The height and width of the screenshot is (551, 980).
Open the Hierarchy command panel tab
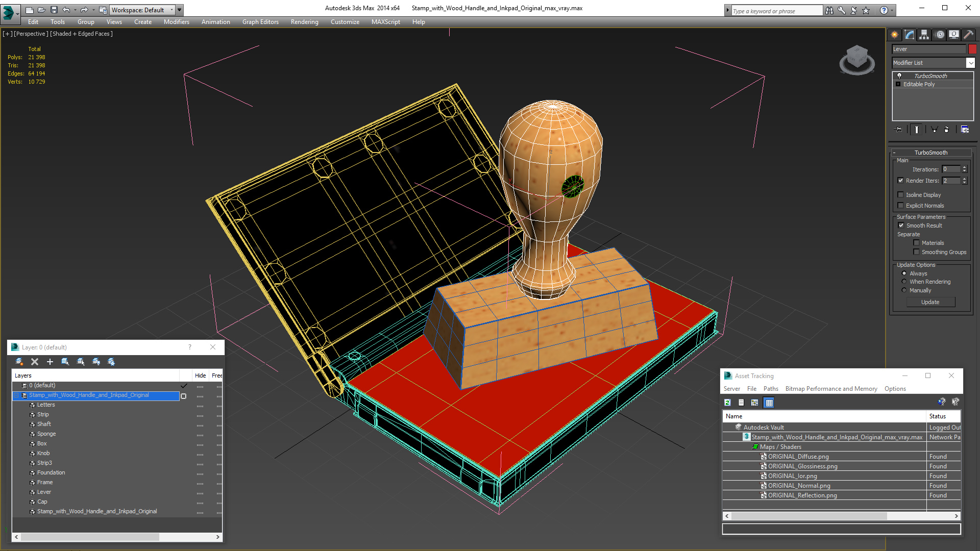coord(924,35)
